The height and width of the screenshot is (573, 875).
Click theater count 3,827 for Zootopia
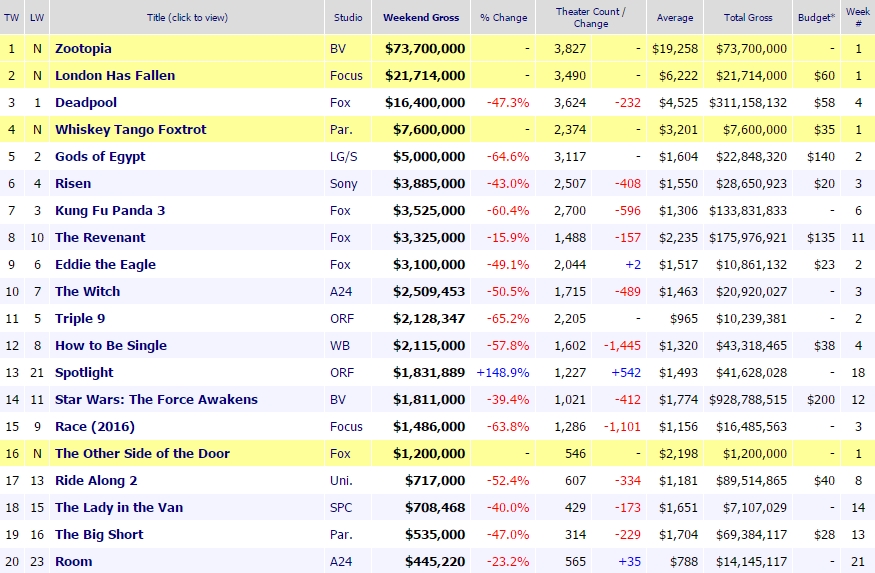[570, 49]
